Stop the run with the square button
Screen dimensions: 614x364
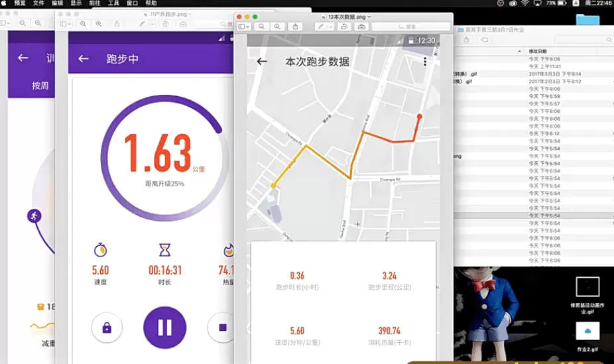221,328
